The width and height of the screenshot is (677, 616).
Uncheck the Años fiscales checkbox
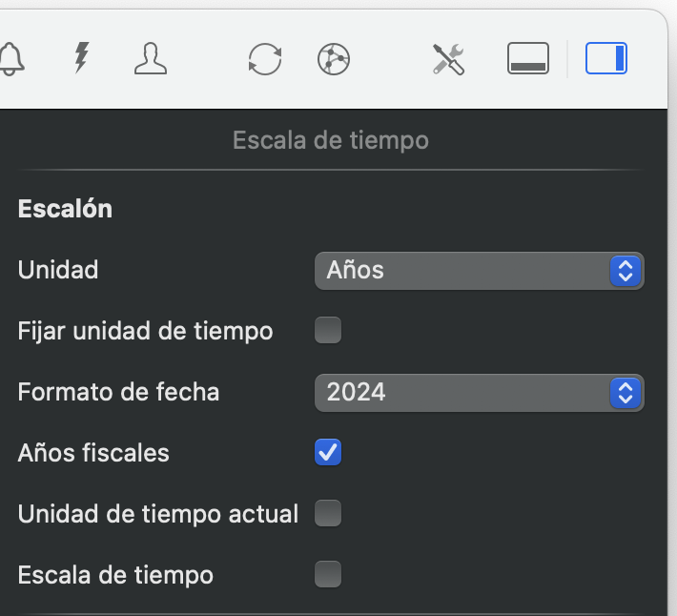coord(328,453)
